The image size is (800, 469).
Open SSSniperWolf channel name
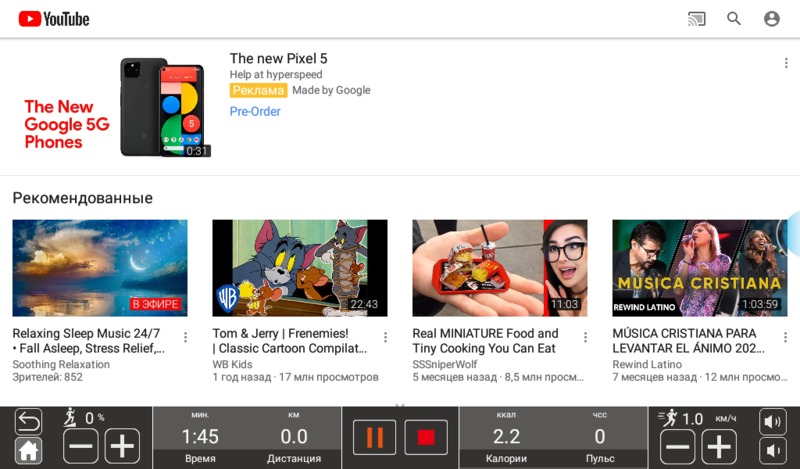(x=445, y=364)
